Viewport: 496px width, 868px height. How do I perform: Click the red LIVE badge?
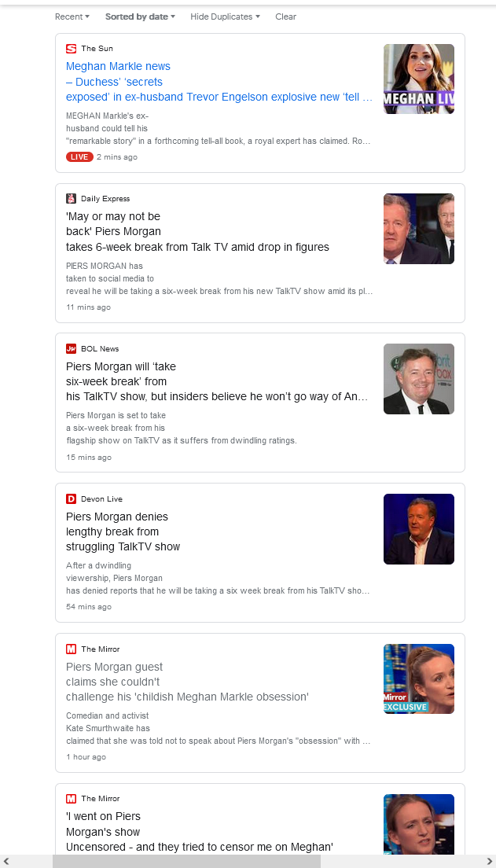click(x=79, y=156)
